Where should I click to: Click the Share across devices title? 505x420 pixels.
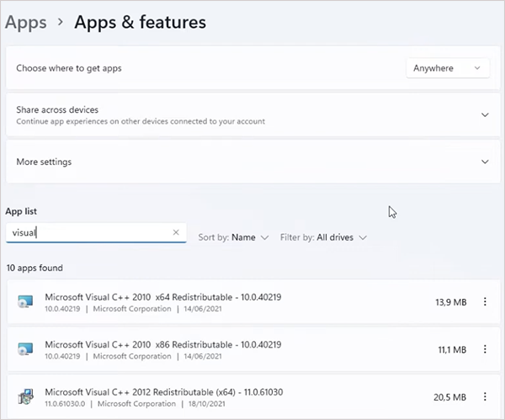click(57, 109)
